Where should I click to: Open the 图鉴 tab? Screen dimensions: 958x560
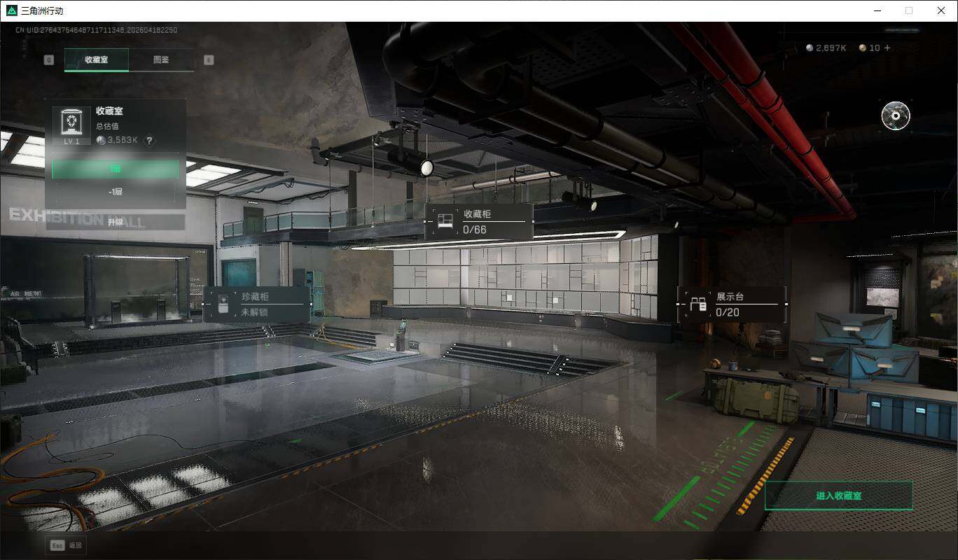161,60
